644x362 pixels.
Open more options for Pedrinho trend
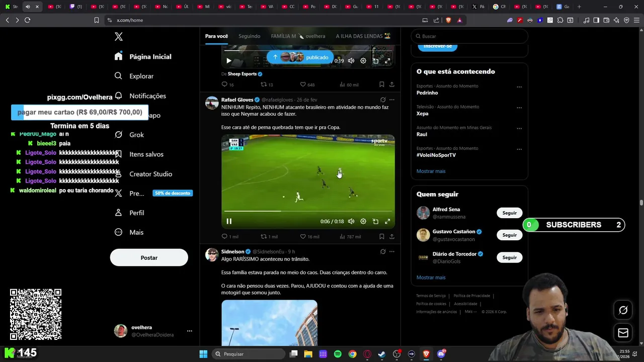pos(519,87)
